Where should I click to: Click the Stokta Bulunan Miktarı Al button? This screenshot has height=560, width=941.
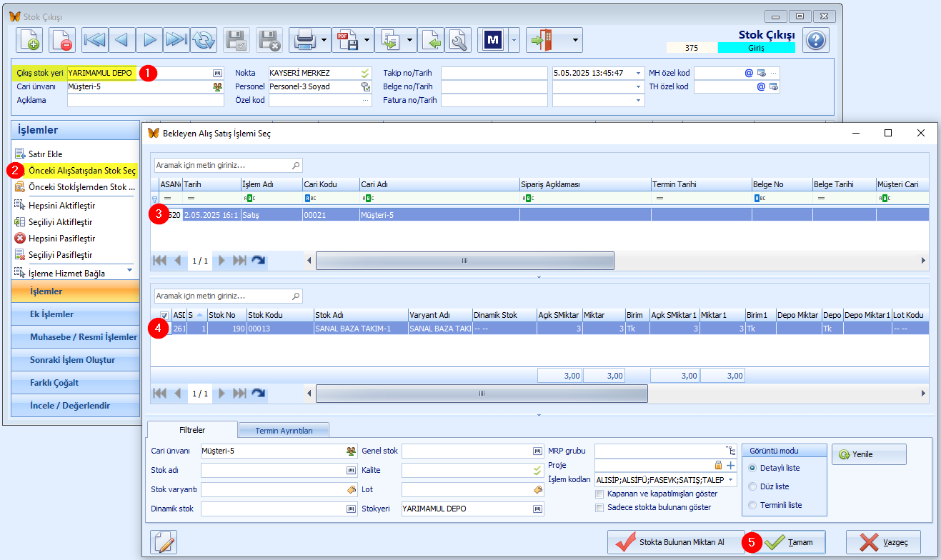click(674, 542)
